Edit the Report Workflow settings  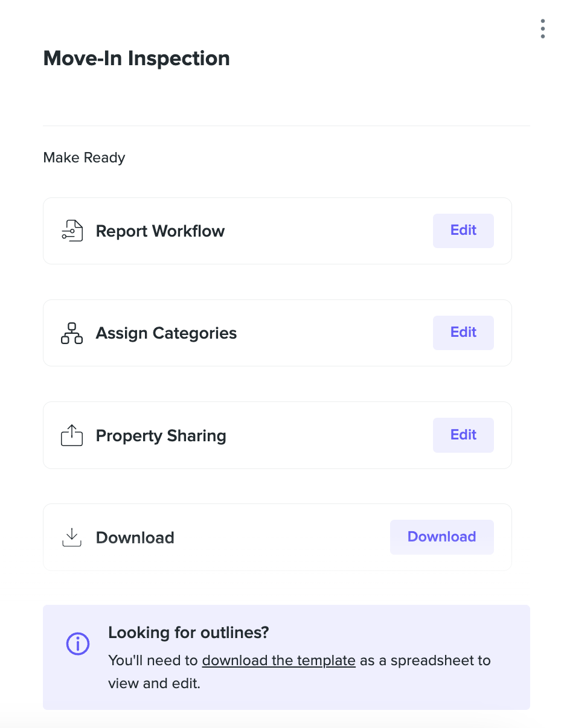pos(463,231)
